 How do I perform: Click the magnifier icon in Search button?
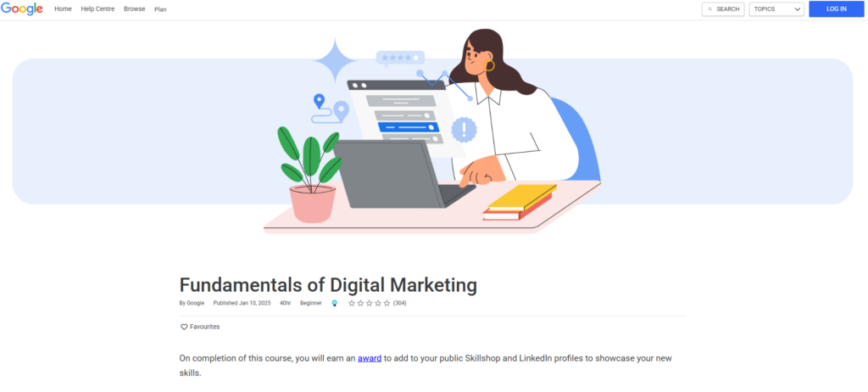point(710,9)
